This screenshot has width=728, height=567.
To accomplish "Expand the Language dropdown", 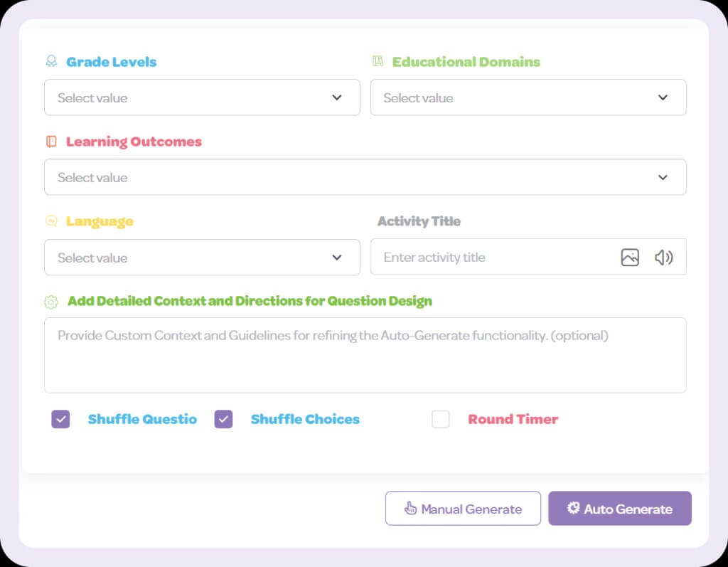I will tap(202, 258).
